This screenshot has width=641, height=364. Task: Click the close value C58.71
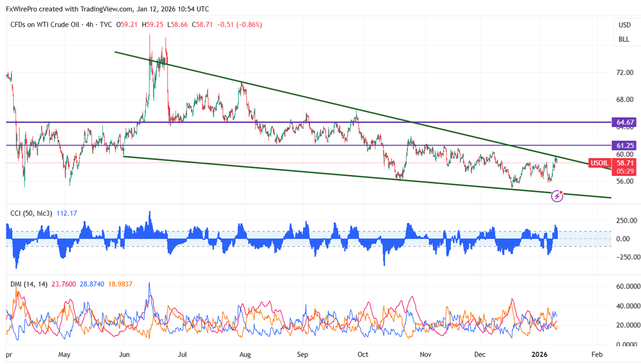[202, 25]
